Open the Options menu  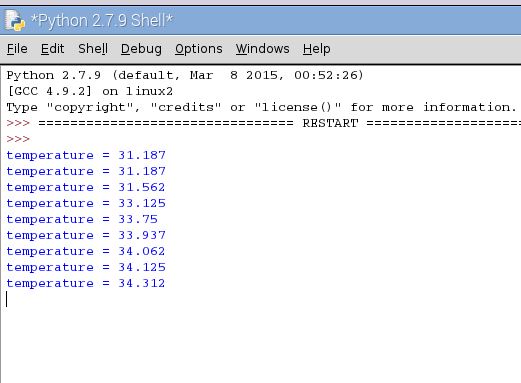pyautogui.click(x=199, y=49)
